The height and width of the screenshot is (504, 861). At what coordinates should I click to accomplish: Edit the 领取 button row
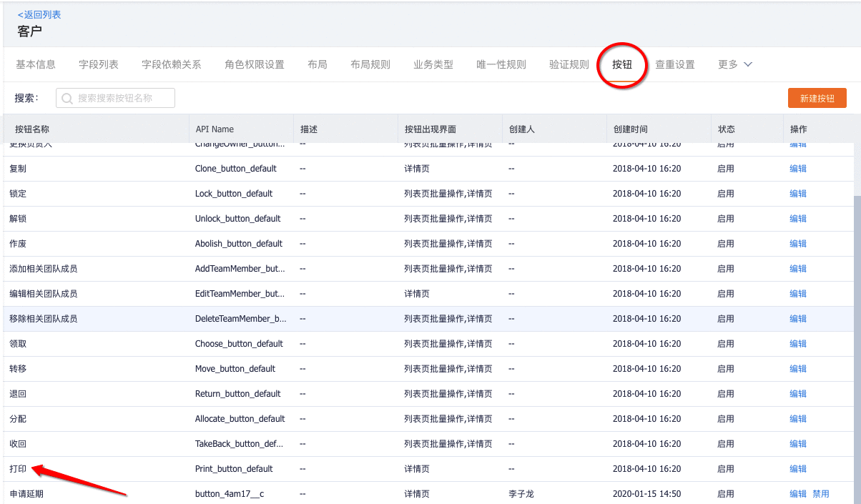(798, 344)
